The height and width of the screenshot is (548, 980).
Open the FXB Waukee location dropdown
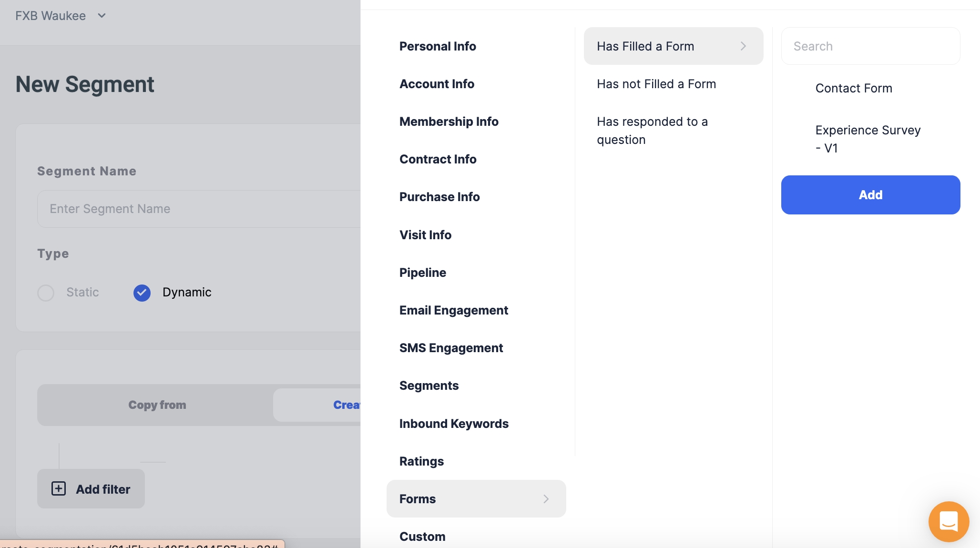[x=60, y=16]
